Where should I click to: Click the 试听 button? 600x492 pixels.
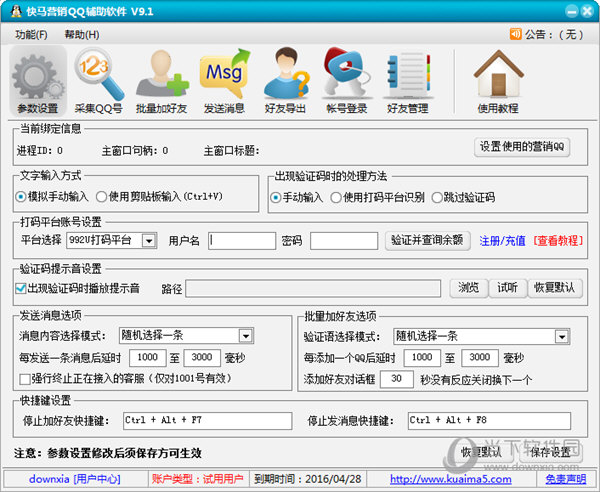point(508,288)
